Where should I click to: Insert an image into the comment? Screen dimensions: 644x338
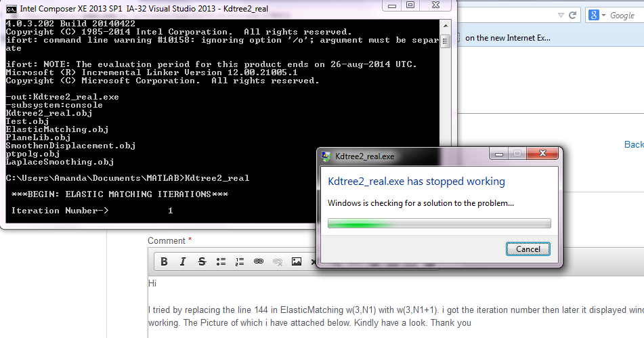tap(296, 261)
